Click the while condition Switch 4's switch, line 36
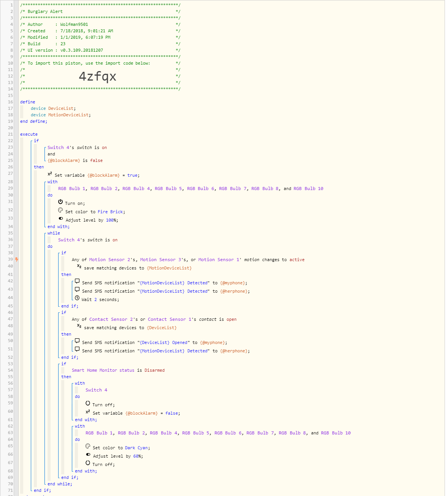The height and width of the screenshot is (496, 448). click(88, 240)
